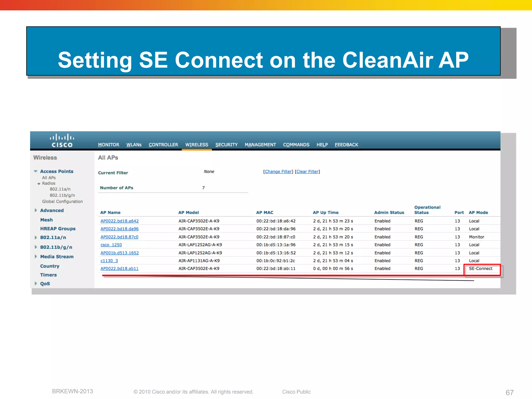Expand the 802.11a/n sidebar section arrow
The width and height of the screenshot is (532, 399).
pos(36,237)
